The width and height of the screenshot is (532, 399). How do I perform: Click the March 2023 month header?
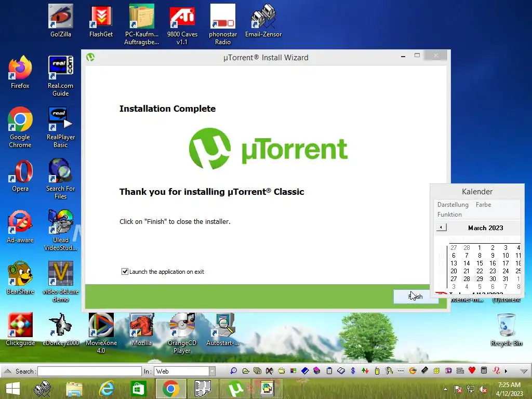click(x=486, y=228)
